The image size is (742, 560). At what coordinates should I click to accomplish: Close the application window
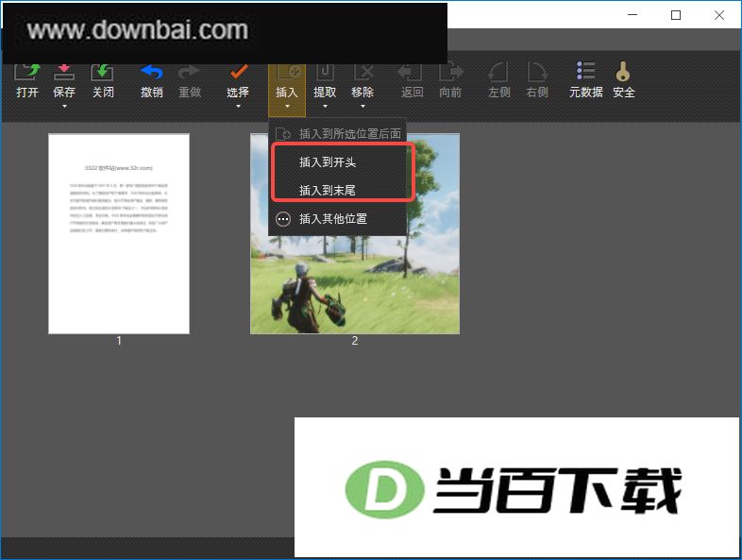(x=719, y=15)
